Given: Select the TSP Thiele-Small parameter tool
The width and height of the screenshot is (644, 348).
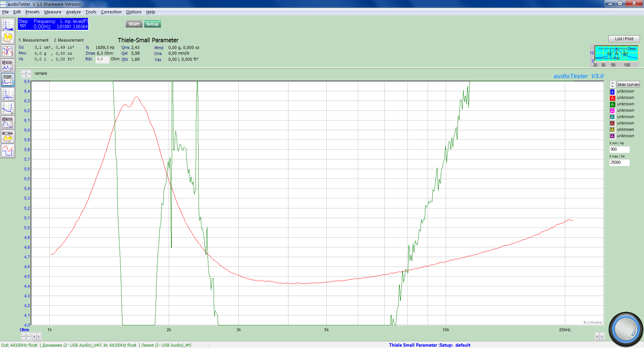Looking at the screenshot, I should (x=7, y=80).
